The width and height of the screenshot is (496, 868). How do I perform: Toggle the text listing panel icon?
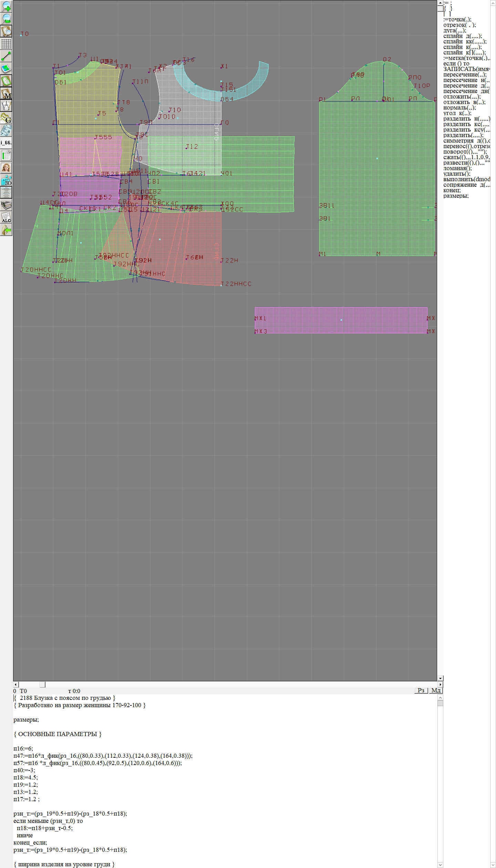(x=6, y=193)
